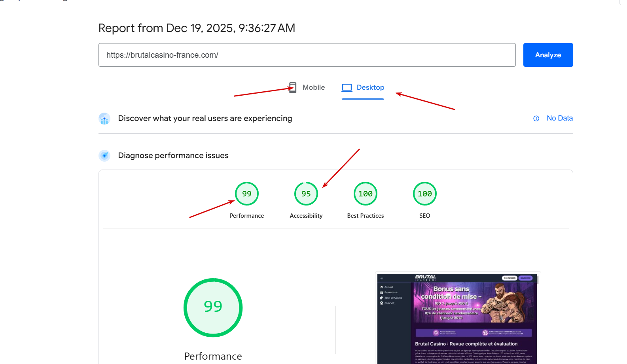Click 'Diagnose performance issues' heading
627x364 pixels.
pyautogui.click(x=173, y=156)
